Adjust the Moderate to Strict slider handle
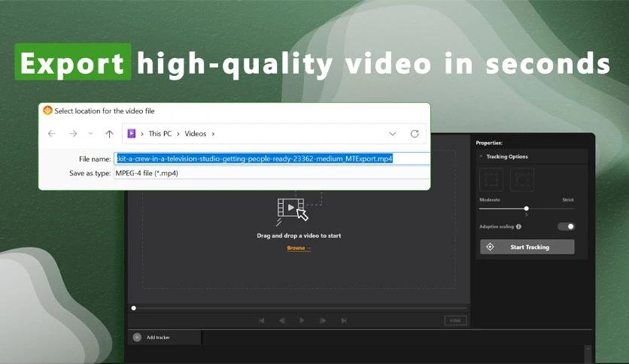This screenshot has width=629, height=364. (x=527, y=208)
